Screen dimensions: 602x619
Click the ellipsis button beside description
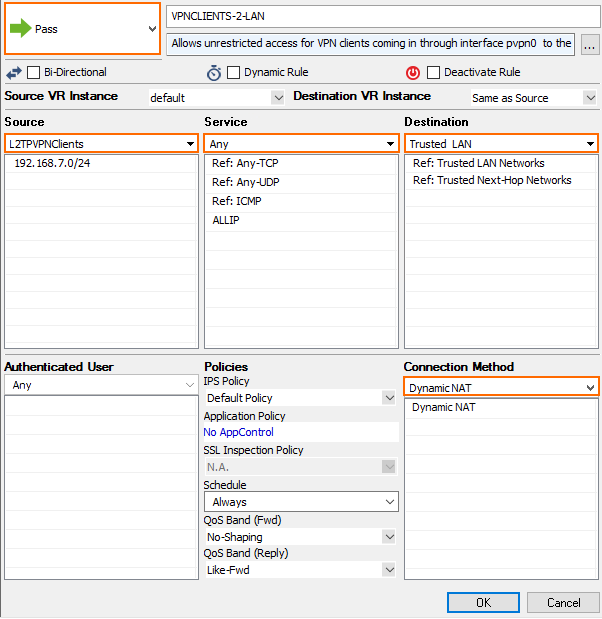pos(590,45)
